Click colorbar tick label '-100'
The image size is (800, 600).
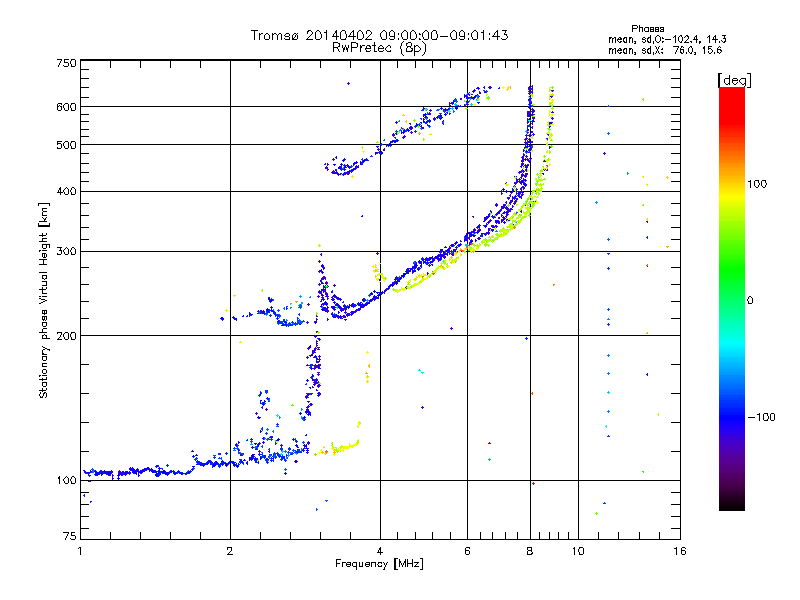(761, 417)
